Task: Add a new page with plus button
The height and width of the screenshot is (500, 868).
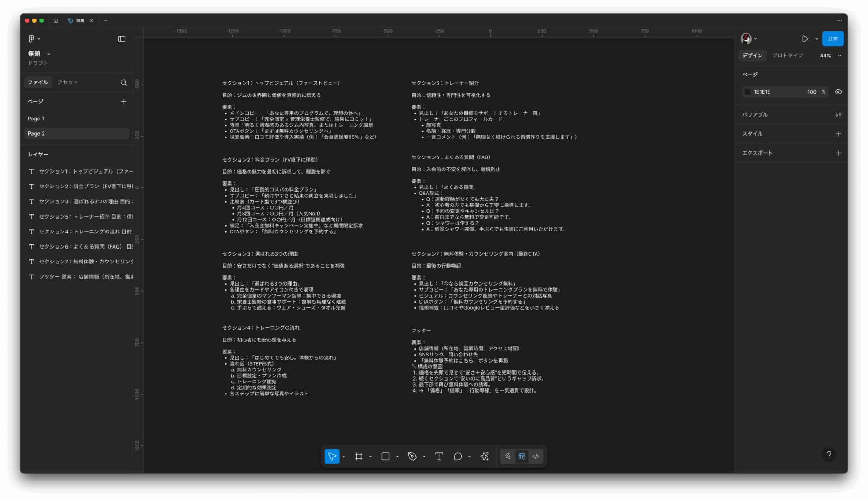Action: point(124,101)
